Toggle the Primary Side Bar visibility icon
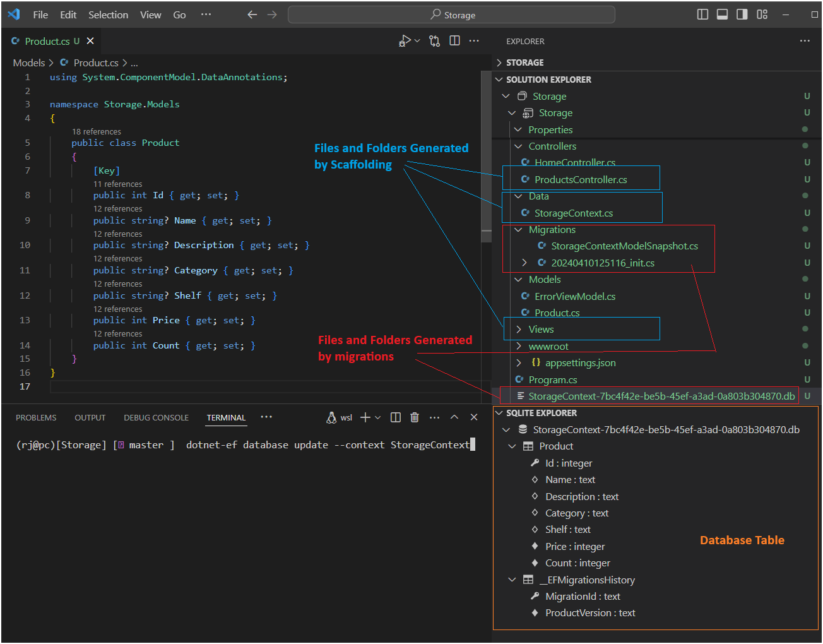823x644 pixels. click(x=702, y=14)
